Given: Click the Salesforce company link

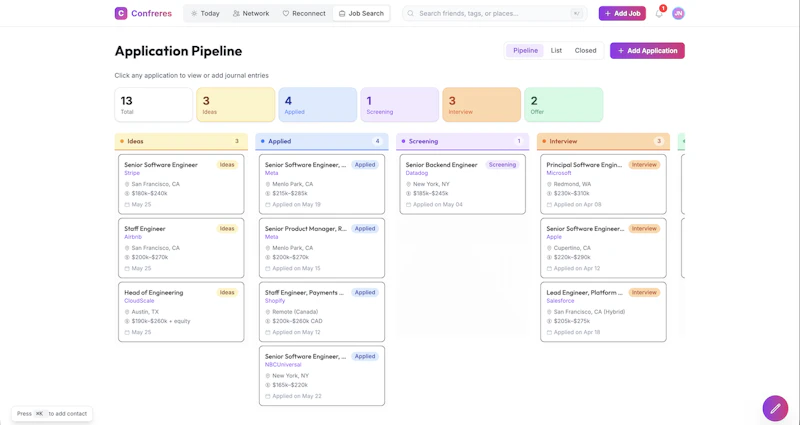Looking at the screenshot, I should click(x=560, y=301).
